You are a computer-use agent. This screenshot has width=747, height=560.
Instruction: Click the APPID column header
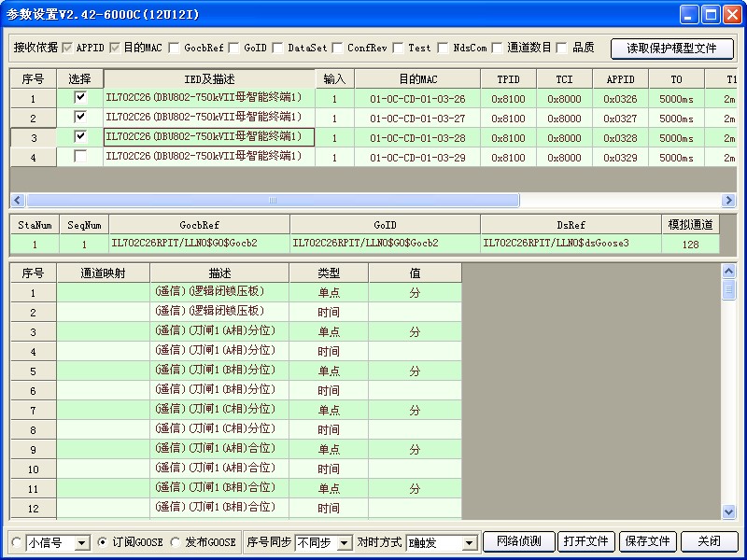[620, 79]
